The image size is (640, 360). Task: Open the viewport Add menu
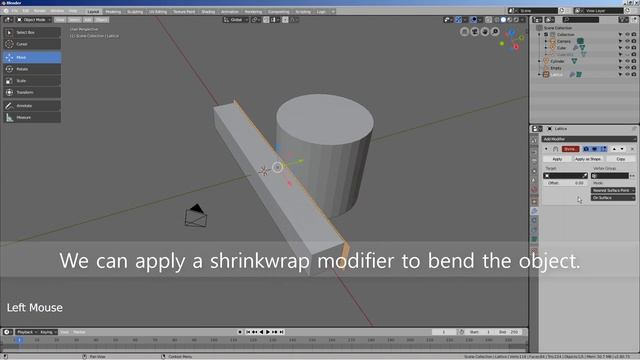pyautogui.click(x=88, y=20)
